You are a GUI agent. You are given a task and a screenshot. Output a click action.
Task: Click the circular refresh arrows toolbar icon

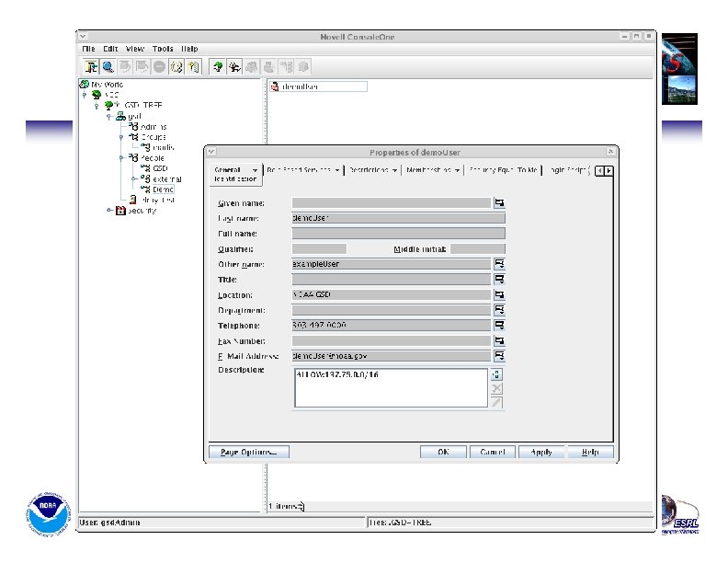pyautogui.click(x=176, y=67)
